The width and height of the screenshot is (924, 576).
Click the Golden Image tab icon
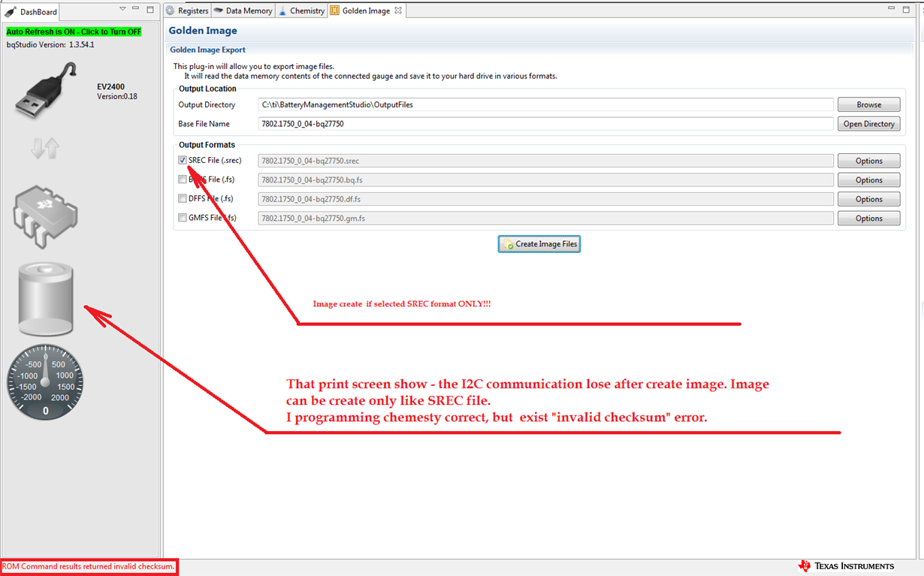[334, 11]
